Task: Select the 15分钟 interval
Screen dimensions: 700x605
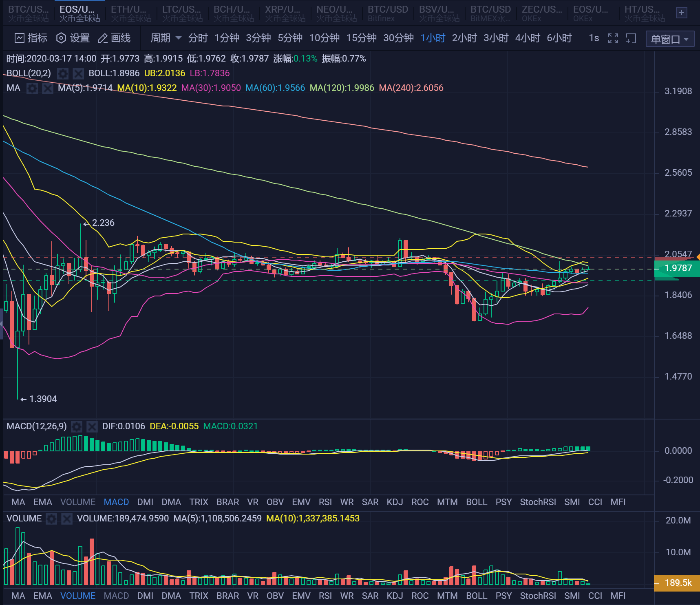Action: click(362, 38)
